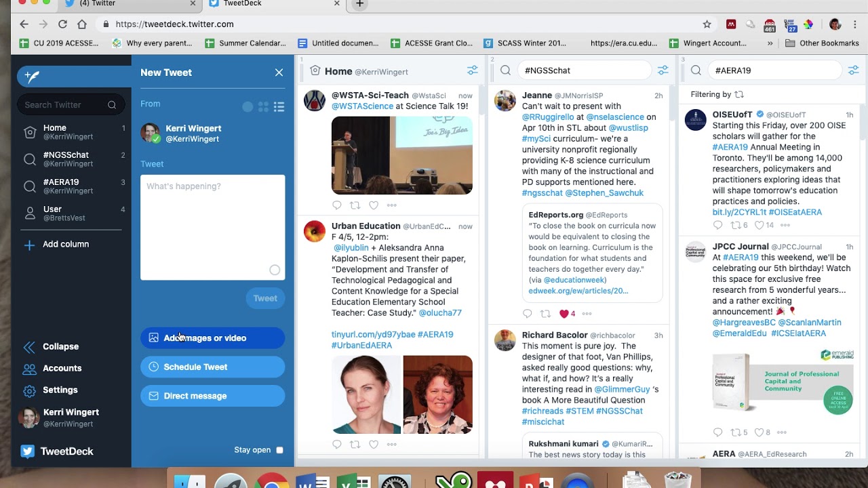Reply to WSTA-Sci-Tech tweet
The width and height of the screenshot is (868, 488).
337,205
